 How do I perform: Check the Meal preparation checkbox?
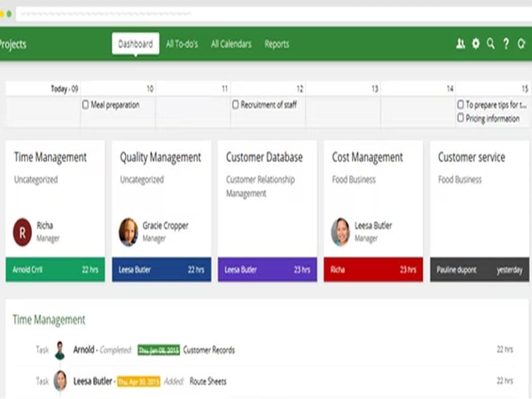(x=84, y=104)
